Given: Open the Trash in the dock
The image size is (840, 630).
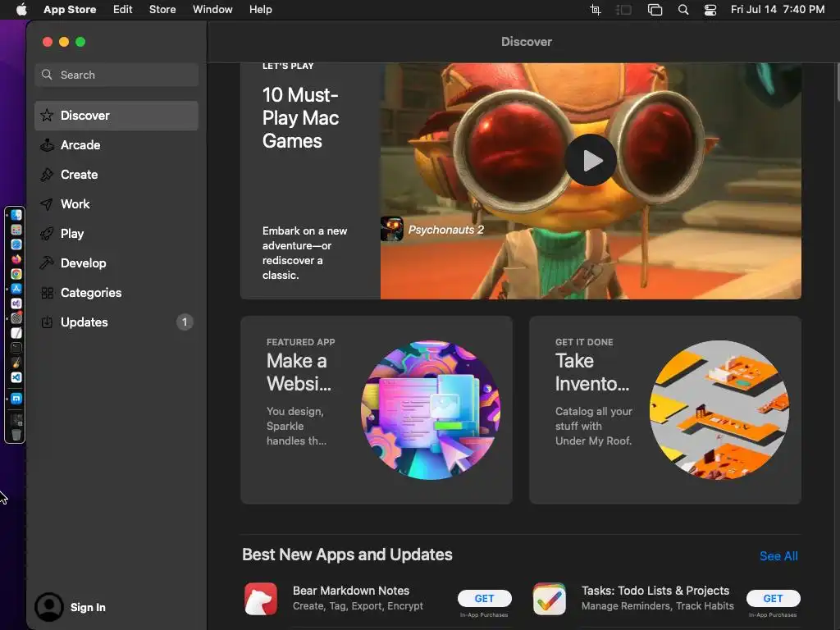Looking at the screenshot, I should [x=16, y=435].
